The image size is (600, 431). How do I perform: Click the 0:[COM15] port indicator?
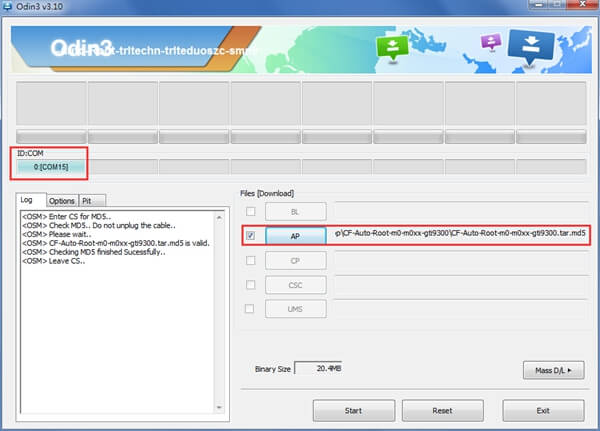(51, 167)
